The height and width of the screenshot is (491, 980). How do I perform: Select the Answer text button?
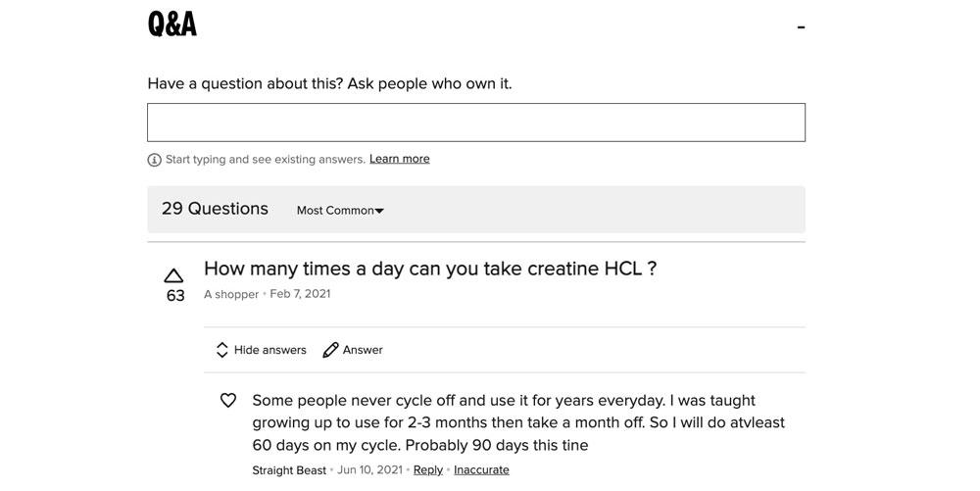click(363, 350)
